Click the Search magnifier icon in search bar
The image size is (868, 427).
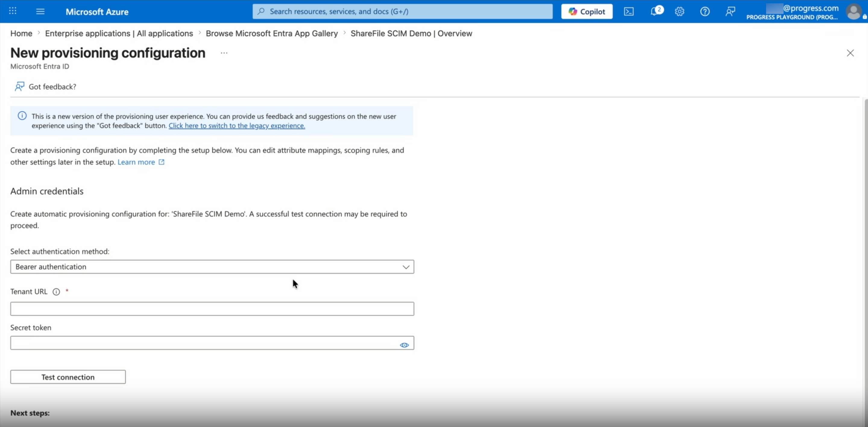pos(261,11)
